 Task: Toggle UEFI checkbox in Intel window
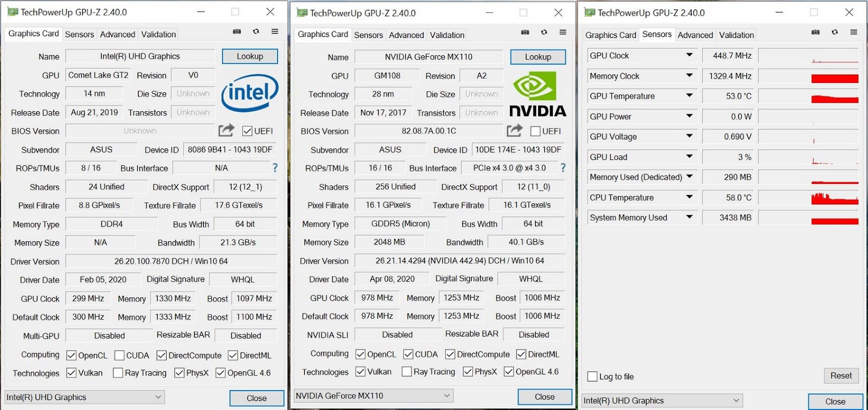pos(247,131)
